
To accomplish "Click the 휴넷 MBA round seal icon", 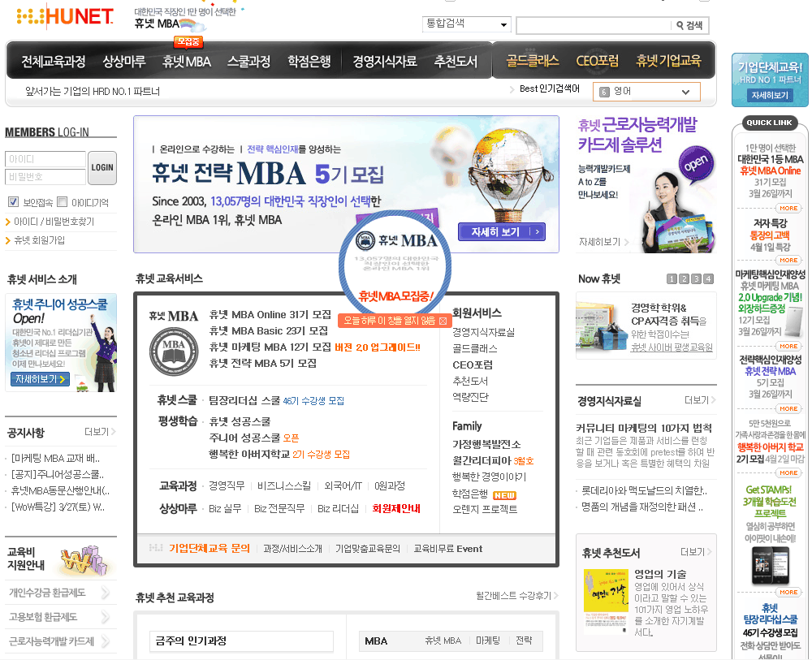I will tap(173, 351).
